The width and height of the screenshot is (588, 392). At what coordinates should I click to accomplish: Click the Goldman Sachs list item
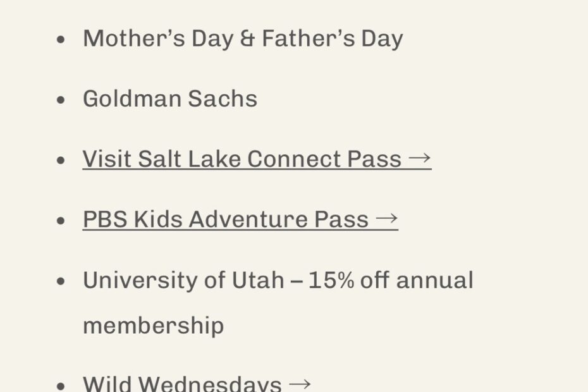pyautogui.click(x=169, y=99)
